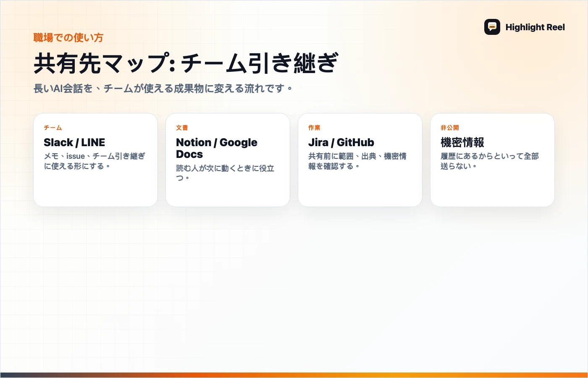Select the 作業 tag label
The width and height of the screenshot is (588, 378).
314,128
